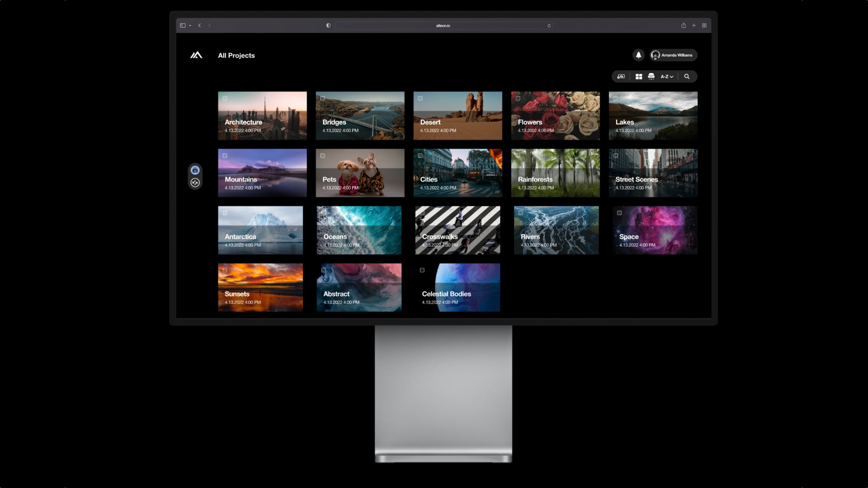Click the storage drive filter icon
The image size is (868, 488).
651,77
